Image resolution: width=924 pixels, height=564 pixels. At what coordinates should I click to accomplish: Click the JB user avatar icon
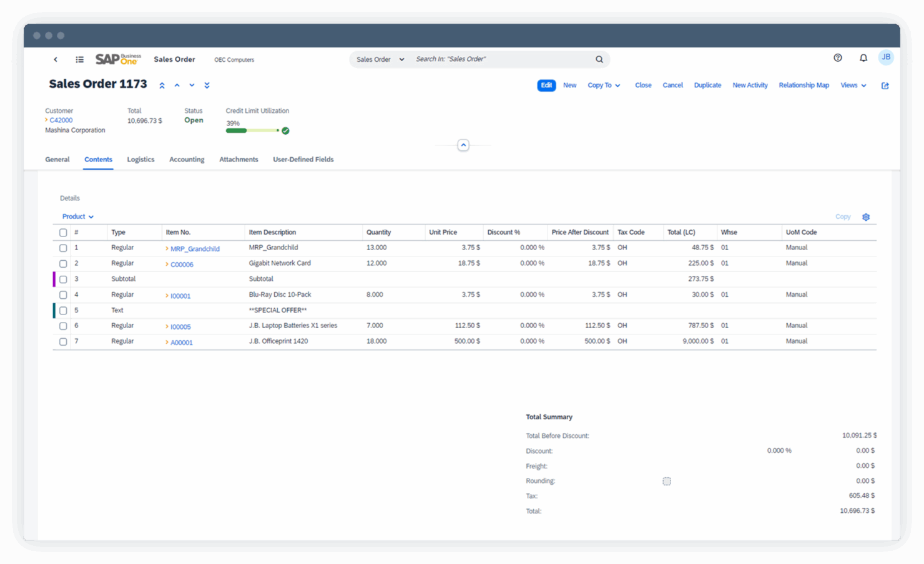[886, 57]
